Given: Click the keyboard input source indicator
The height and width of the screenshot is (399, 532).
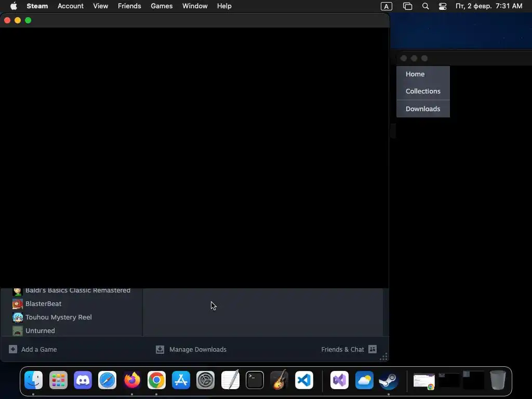Looking at the screenshot, I should (387, 6).
